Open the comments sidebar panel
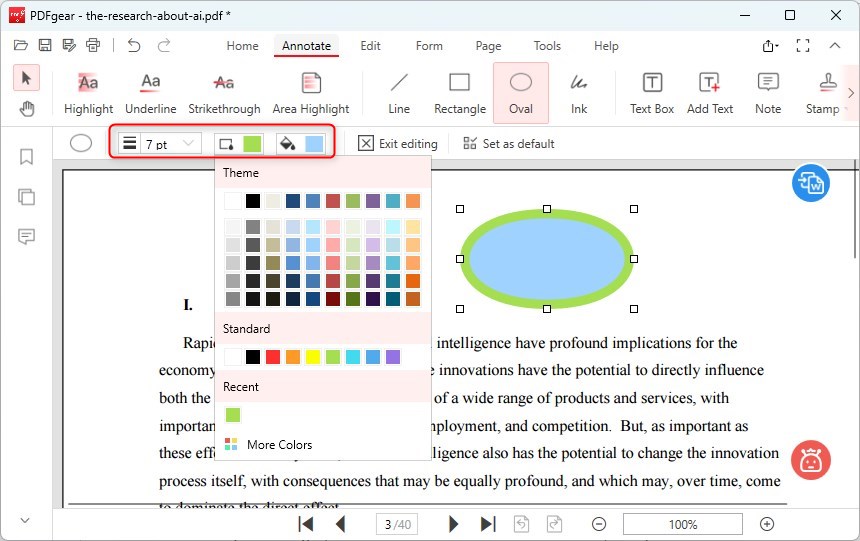This screenshot has height=541, width=860. click(26, 236)
